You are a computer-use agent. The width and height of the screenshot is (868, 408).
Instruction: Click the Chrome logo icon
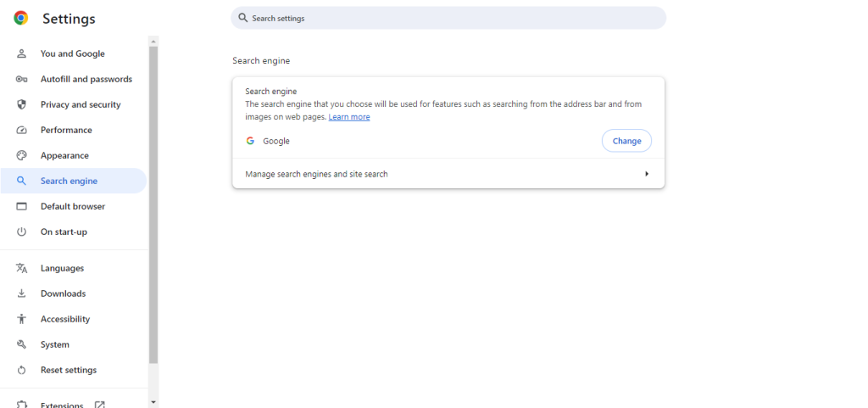(x=21, y=19)
